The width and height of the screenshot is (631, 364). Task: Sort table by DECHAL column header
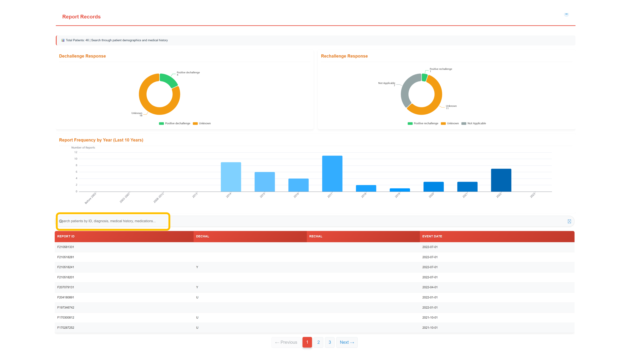pos(202,236)
